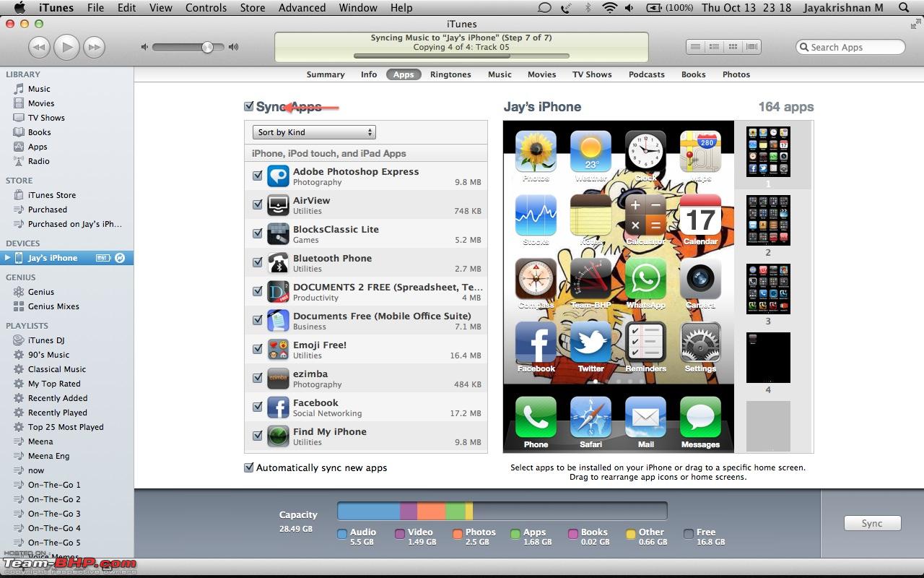Switch to the Summary tab
Image resolution: width=924 pixels, height=578 pixels.
[325, 74]
